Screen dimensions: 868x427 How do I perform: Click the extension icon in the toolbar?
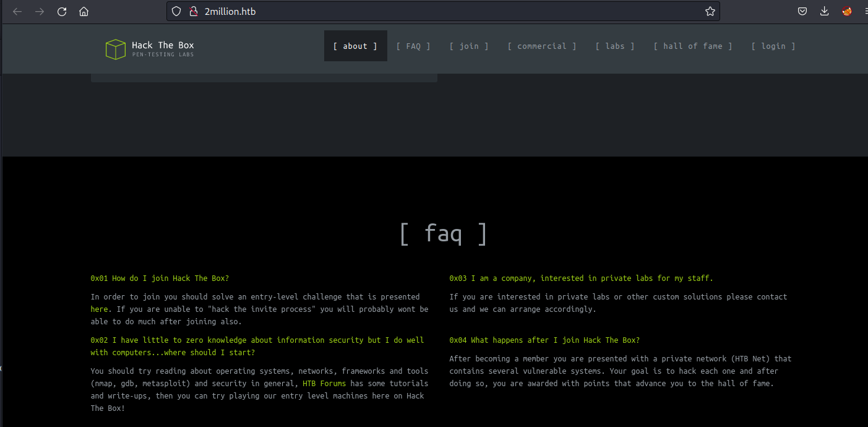pos(847,11)
